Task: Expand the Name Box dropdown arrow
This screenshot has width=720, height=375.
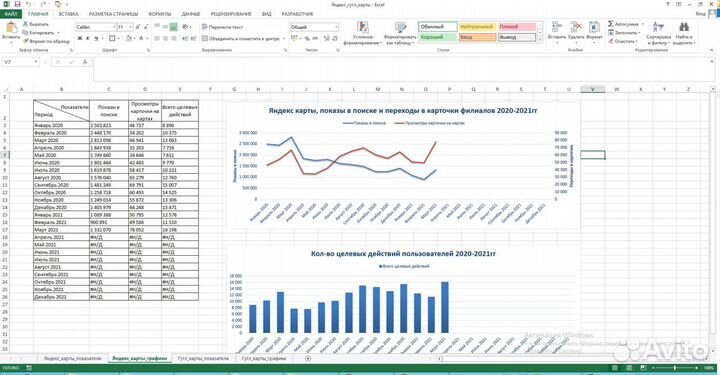Action: click(x=36, y=62)
